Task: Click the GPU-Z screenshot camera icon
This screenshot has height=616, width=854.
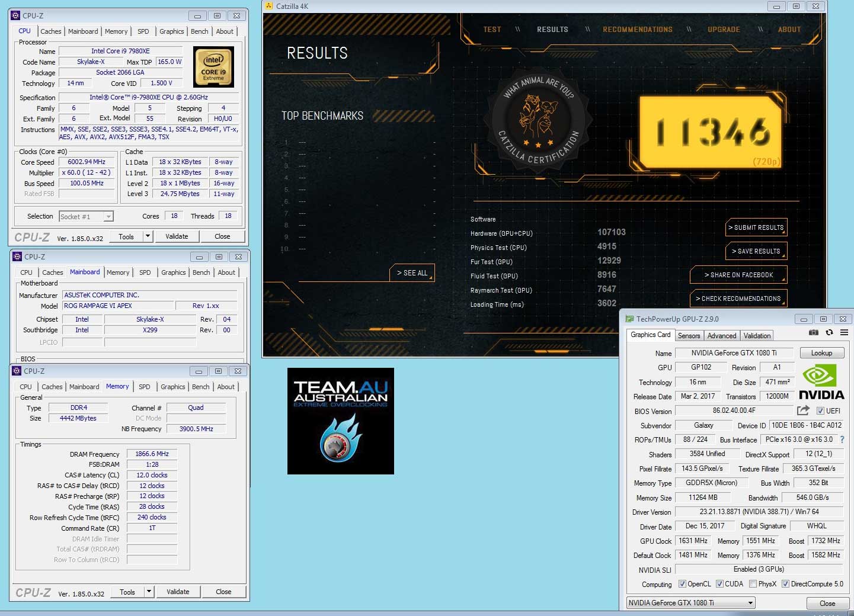Action: (814, 333)
